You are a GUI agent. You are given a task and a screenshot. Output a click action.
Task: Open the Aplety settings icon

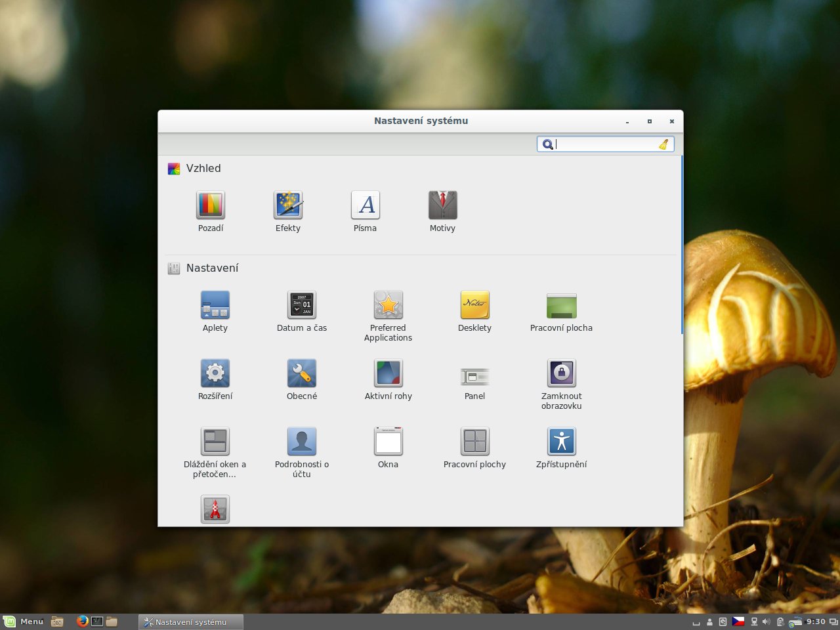click(x=215, y=305)
